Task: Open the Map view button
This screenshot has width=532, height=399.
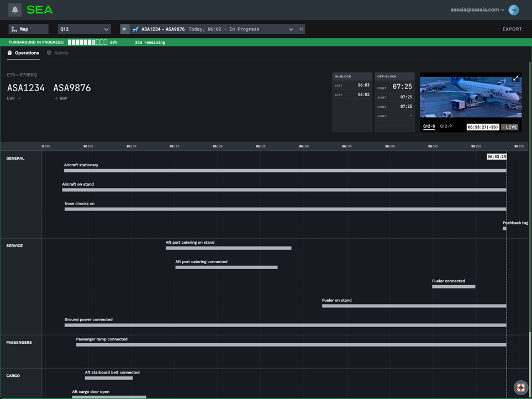Action: (28, 29)
